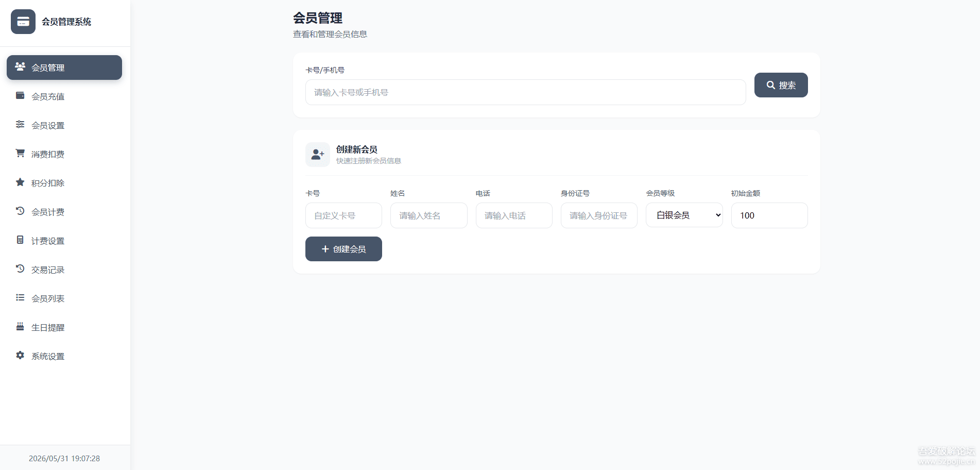Click the 快速注册新会员信息 subtitle text
This screenshot has width=980, height=470.
tap(369, 161)
